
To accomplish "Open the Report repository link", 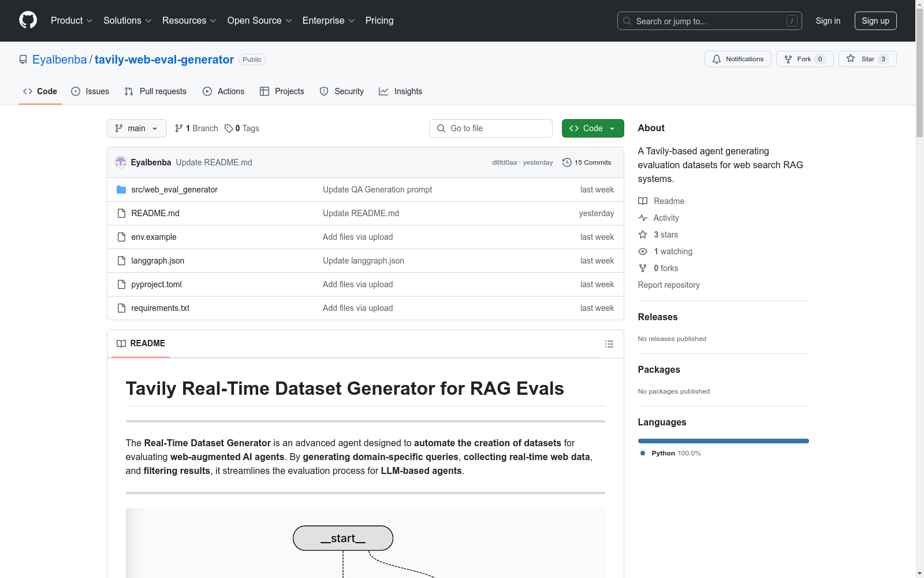I will 668,284.
